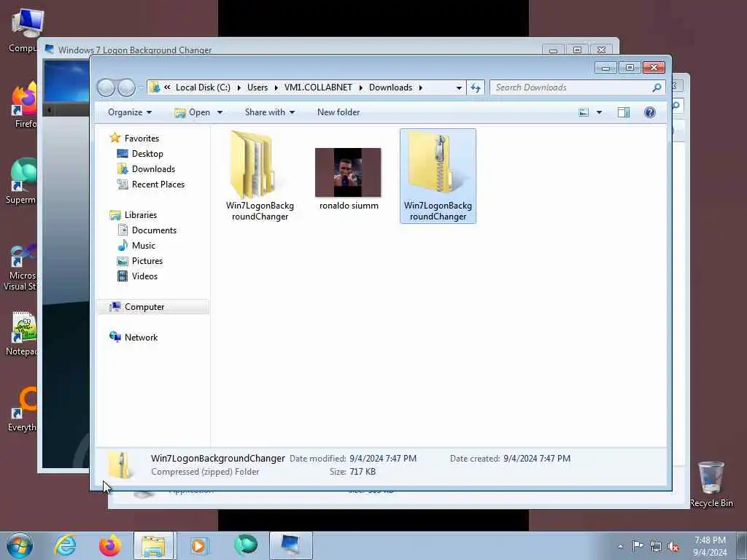Open the clock showing 7:48 PM
The width and height of the screenshot is (747, 560).
pyautogui.click(x=710, y=546)
